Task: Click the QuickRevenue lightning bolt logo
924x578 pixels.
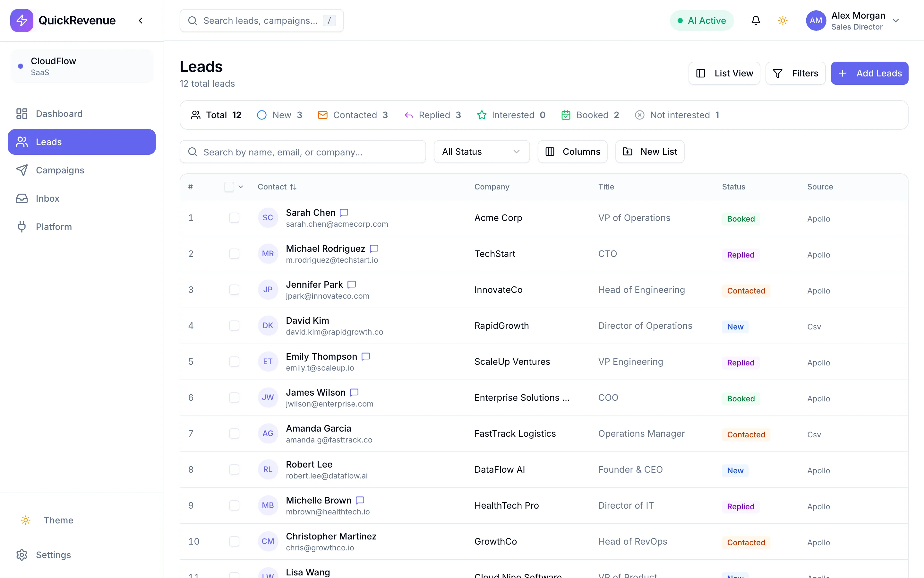Action: [x=22, y=20]
